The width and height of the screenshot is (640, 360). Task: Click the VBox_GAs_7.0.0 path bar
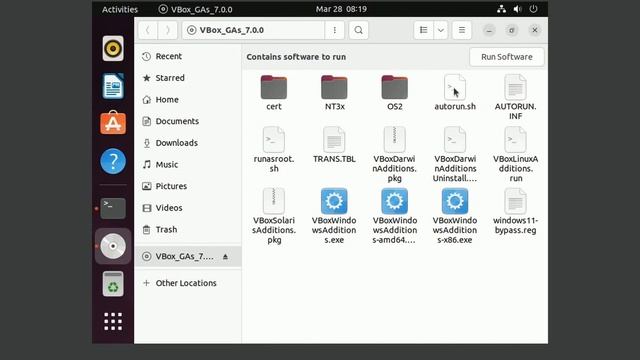253,30
